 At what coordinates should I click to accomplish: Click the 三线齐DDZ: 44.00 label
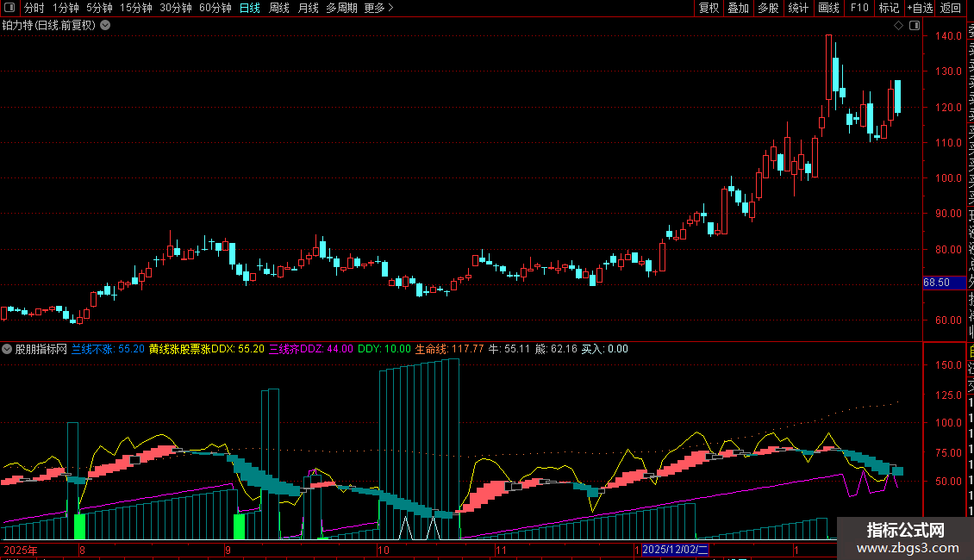(x=310, y=350)
